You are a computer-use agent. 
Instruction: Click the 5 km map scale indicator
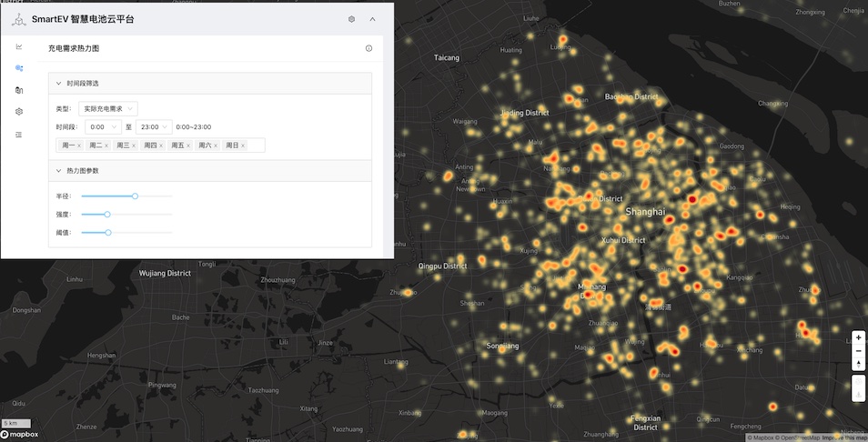[x=15, y=423]
